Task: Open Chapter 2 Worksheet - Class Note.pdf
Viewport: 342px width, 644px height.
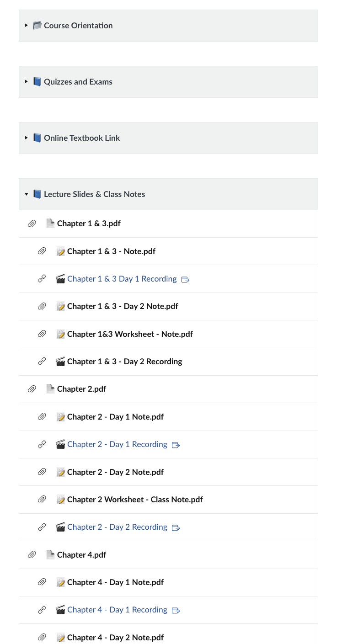Action: pyautogui.click(x=135, y=500)
